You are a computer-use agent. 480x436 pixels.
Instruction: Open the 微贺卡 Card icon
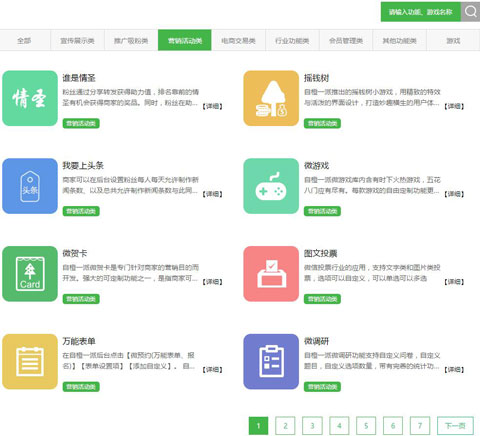pos(30,274)
